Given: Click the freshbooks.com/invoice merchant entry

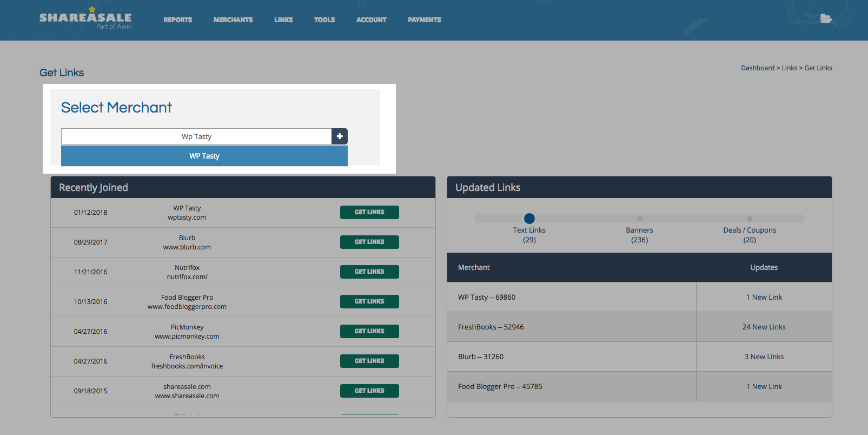Looking at the screenshot, I should [x=187, y=366].
